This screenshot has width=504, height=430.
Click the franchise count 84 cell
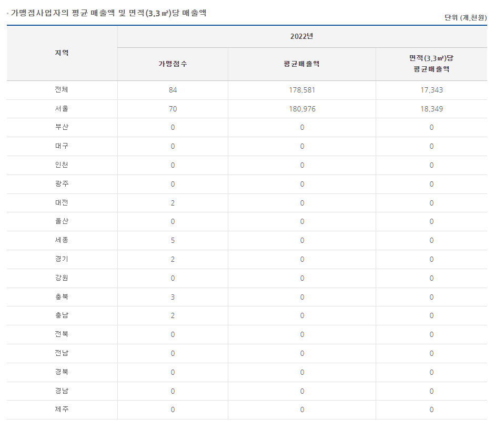click(x=173, y=90)
